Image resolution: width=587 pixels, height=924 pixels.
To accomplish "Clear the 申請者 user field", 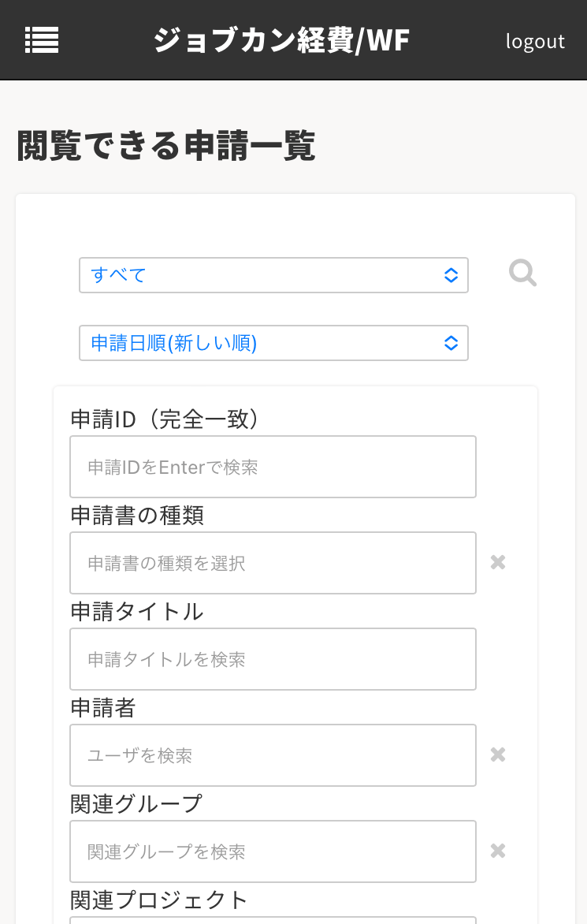I will click(498, 754).
